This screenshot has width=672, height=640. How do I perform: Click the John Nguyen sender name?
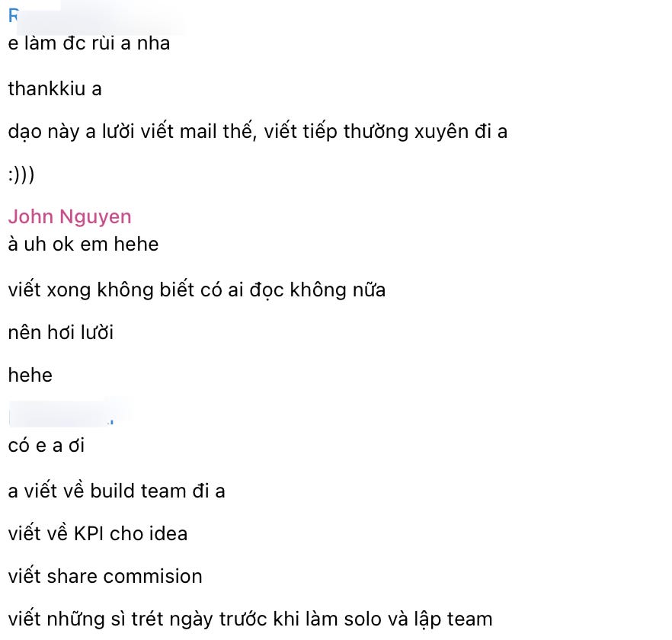69,217
